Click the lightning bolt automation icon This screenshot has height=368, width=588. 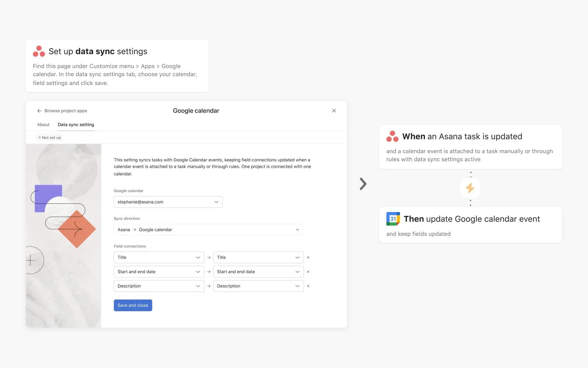(470, 188)
